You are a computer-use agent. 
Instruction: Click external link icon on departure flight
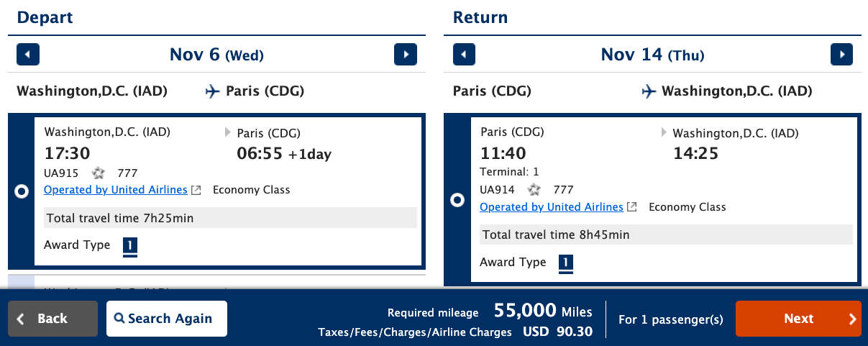click(x=196, y=190)
